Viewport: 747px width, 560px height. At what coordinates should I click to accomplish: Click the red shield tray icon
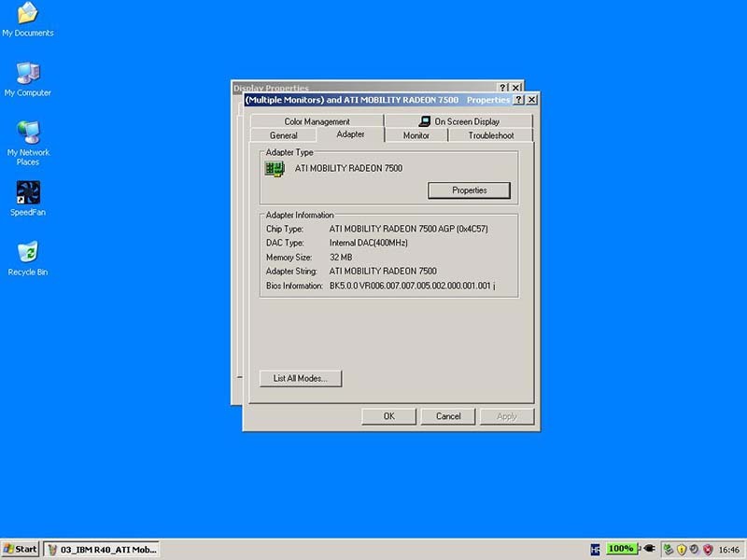pos(708,549)
